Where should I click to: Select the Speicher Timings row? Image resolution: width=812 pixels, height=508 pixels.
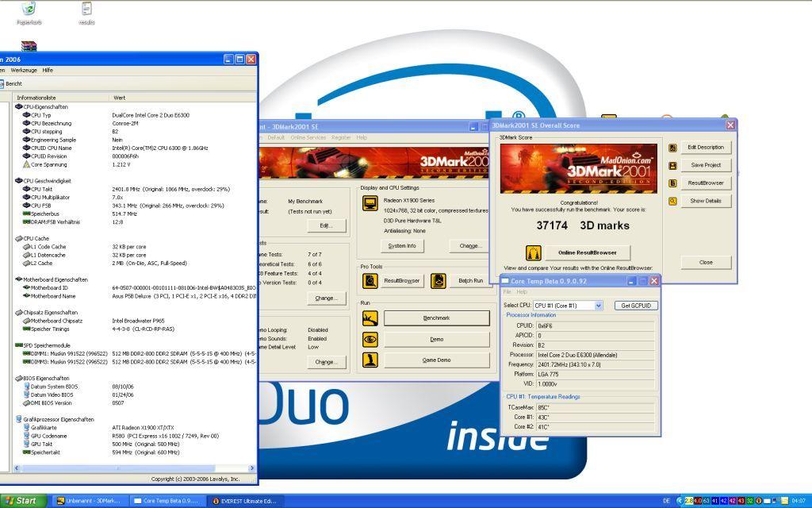pos(135,329)
